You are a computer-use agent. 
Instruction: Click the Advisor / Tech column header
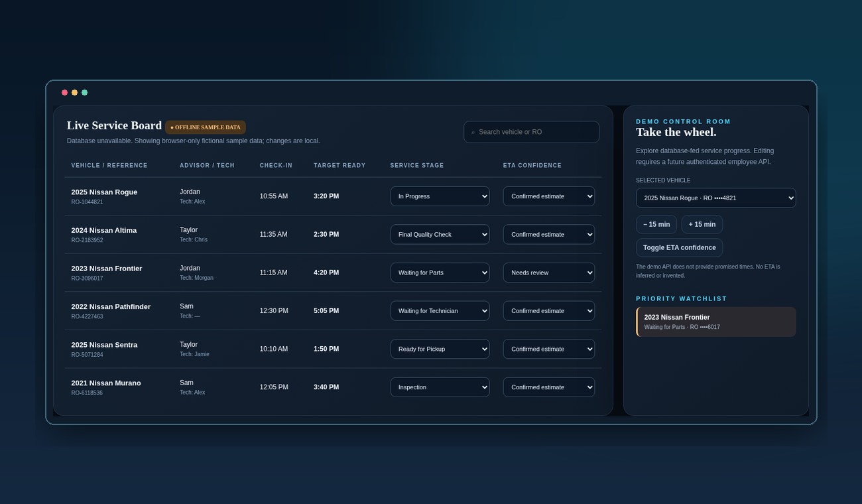click(x=207, y=166)
